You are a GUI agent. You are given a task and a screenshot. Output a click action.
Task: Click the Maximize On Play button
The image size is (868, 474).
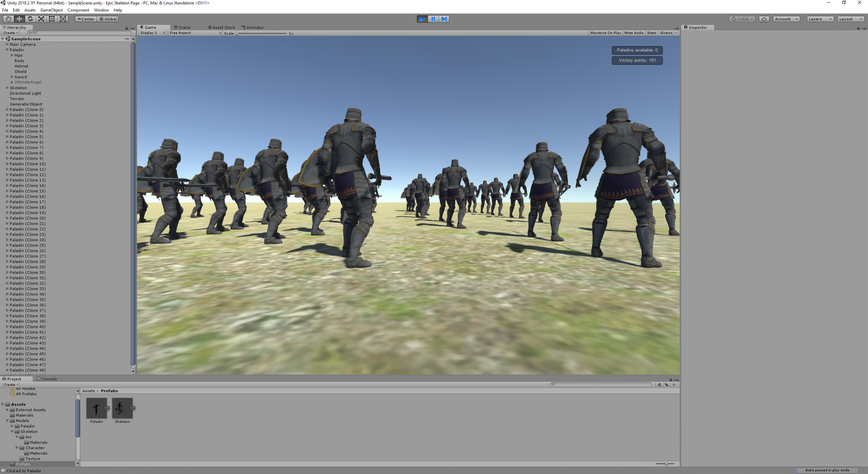click(x=605, y=33)
